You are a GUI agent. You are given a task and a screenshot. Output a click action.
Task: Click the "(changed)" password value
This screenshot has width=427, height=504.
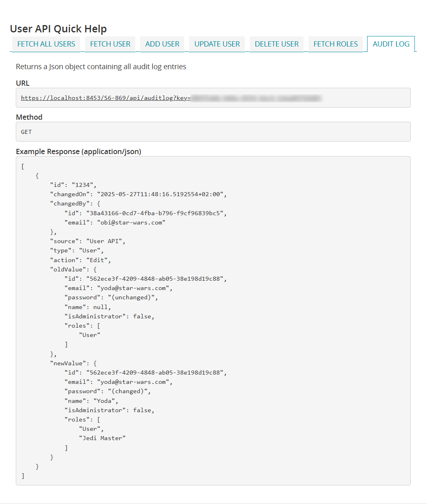pos(129,391)
